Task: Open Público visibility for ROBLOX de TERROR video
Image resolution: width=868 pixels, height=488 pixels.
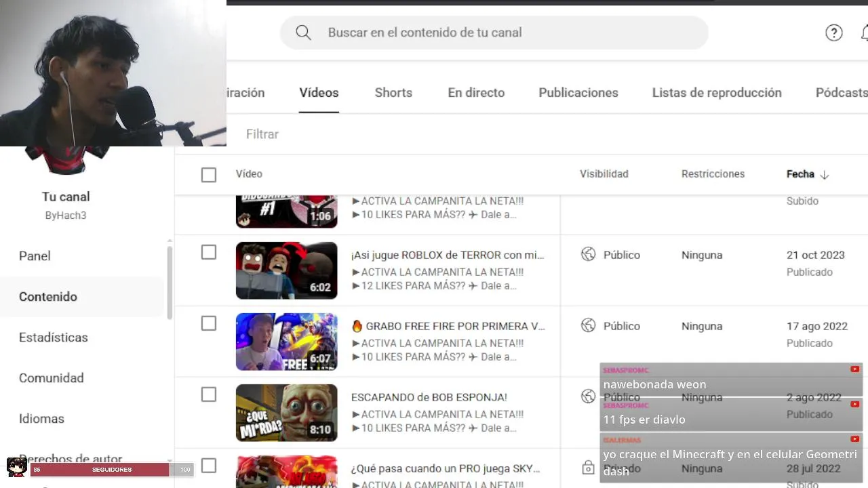Action: [x=622, y=255]
